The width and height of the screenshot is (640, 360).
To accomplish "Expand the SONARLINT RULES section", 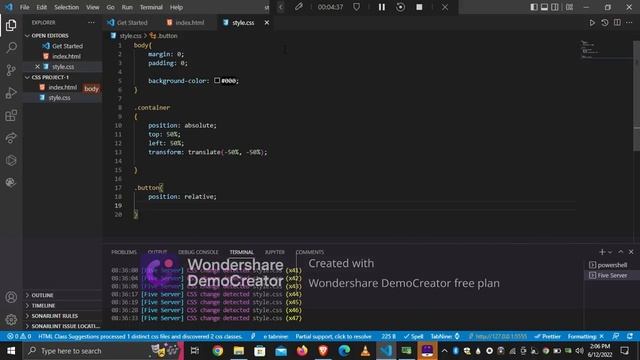I will click(55, 316).
